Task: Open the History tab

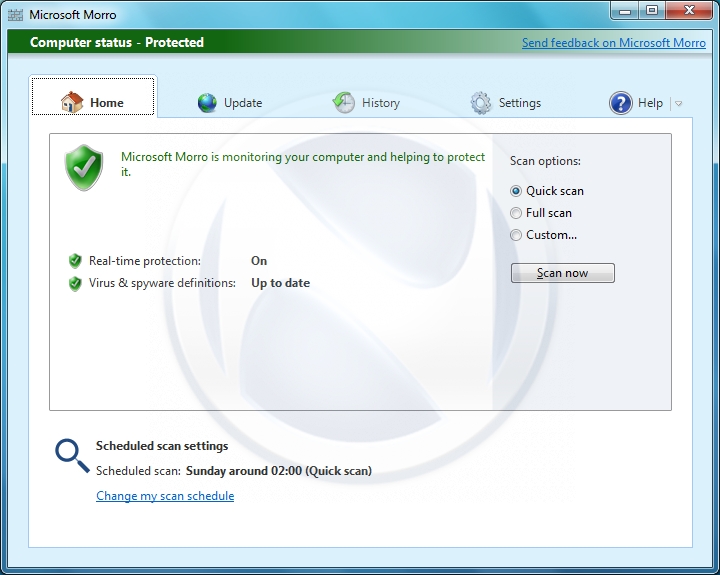Action: (x=366, y=103)
